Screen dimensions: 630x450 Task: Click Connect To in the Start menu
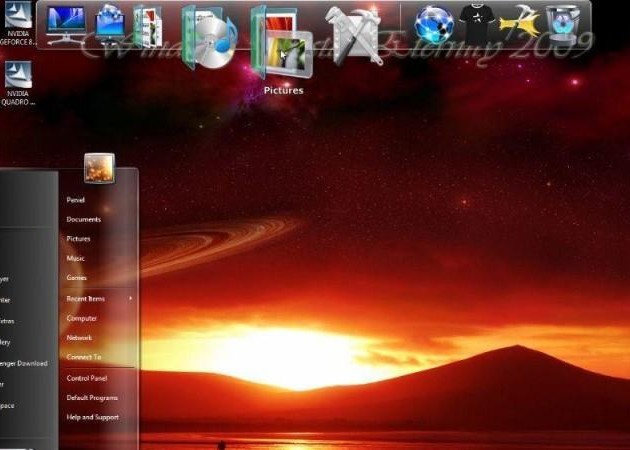84,356
